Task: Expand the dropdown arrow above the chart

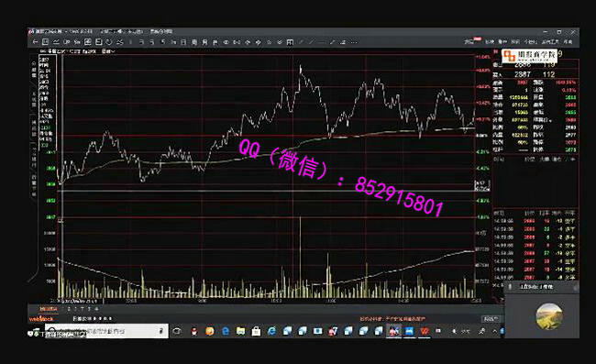Action: pyautogui.click(x=113, y=51)
